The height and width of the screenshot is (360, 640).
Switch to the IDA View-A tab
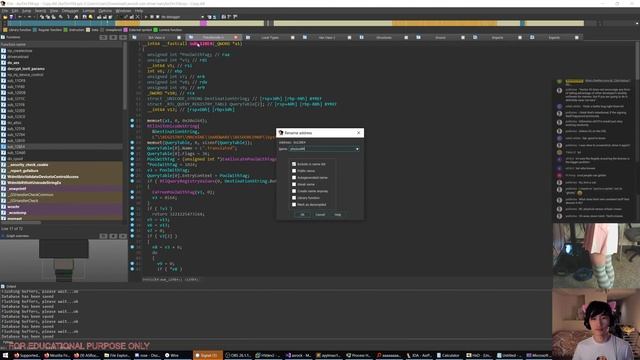point(157,38)
